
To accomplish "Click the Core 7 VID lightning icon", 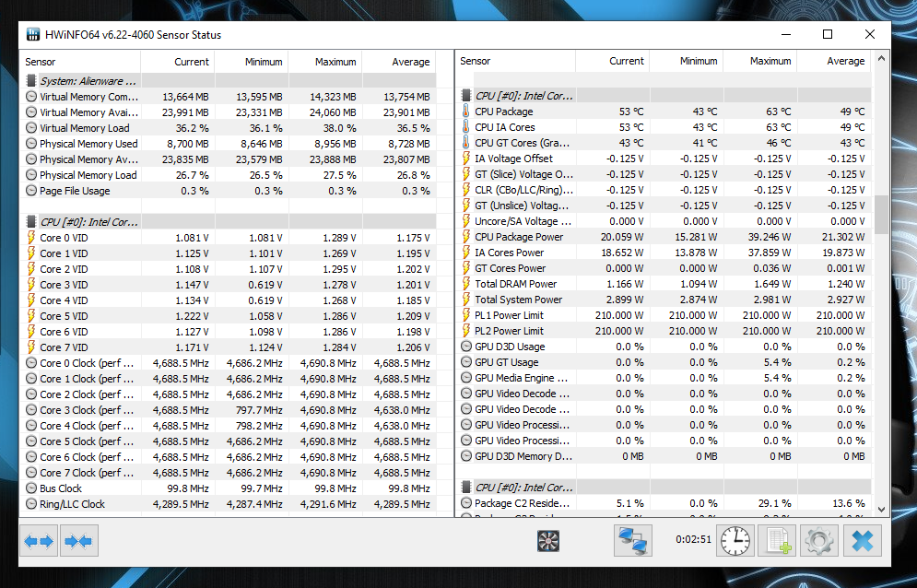I will tap(31, 347).
